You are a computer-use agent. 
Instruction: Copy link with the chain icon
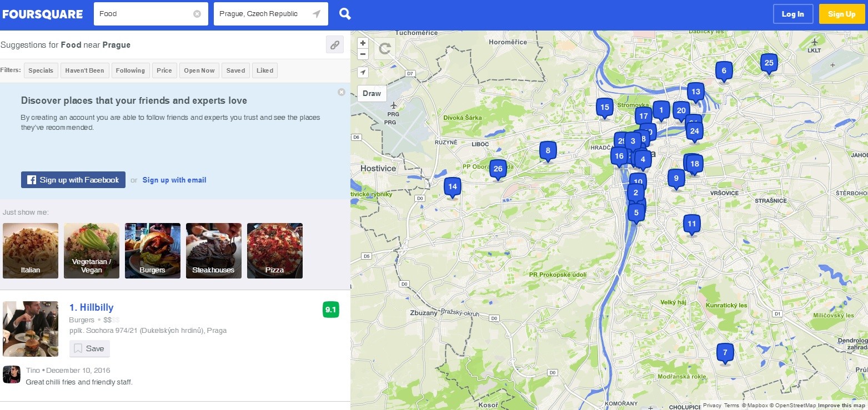pyautogui.click(x=335, y=45)
